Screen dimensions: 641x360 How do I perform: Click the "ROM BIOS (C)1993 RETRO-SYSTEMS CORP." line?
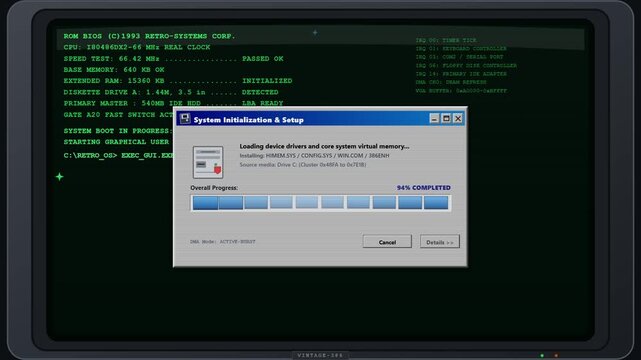point(149,36)
